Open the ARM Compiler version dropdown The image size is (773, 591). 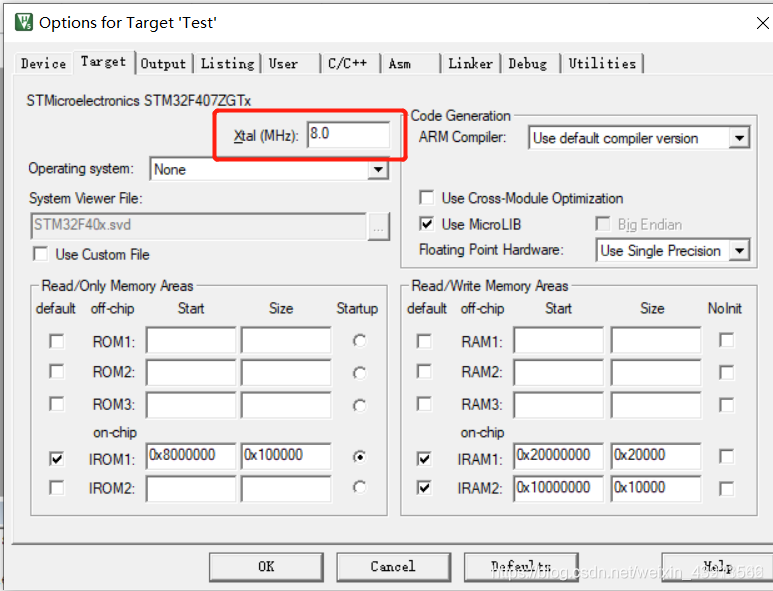coord(739,138)
